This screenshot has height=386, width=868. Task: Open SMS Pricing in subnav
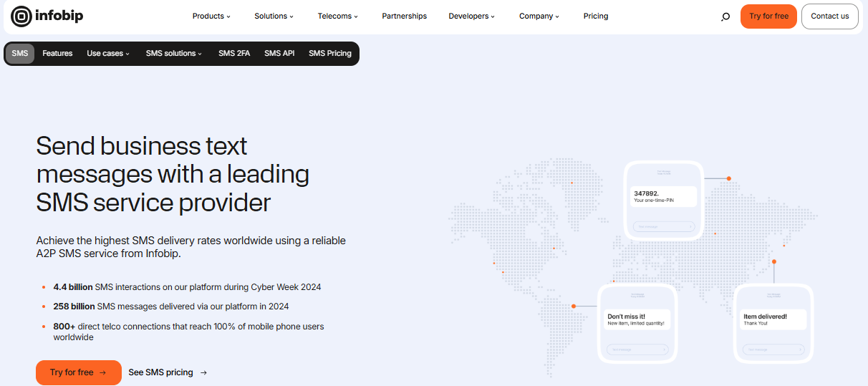point(330,53)
